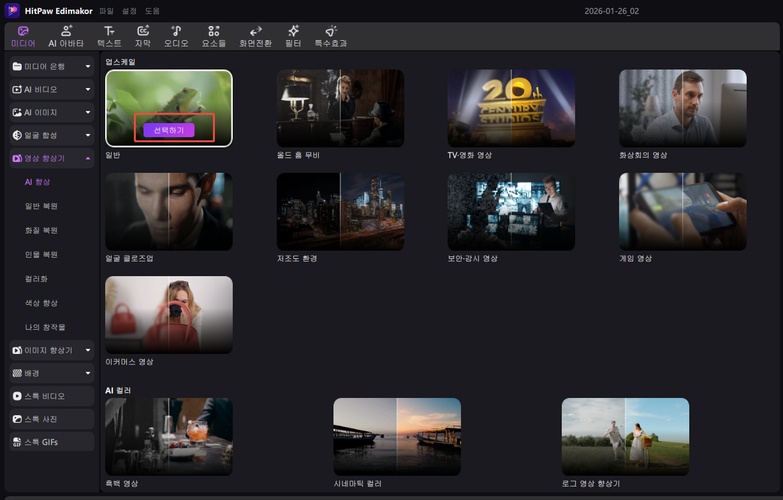This screenshot has width=783, height=500.
Task: Select 일반 복원 in the sidebar
Action: (41, 206)
